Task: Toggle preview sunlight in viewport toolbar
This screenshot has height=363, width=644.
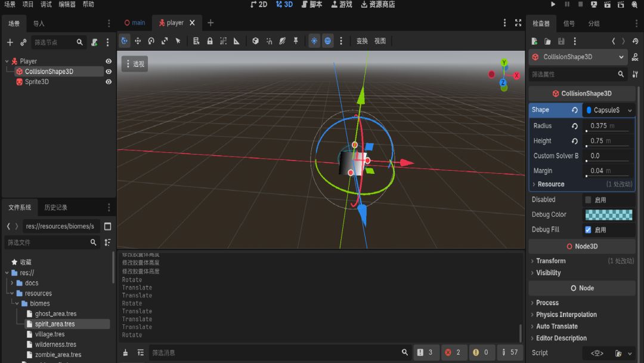Action: click(x=314, y=41)
